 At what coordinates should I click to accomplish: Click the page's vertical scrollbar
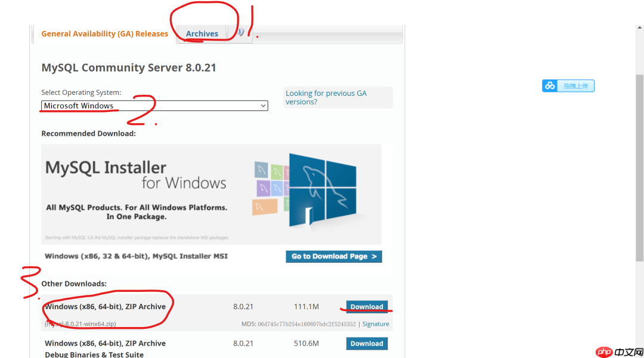(639, 168)
